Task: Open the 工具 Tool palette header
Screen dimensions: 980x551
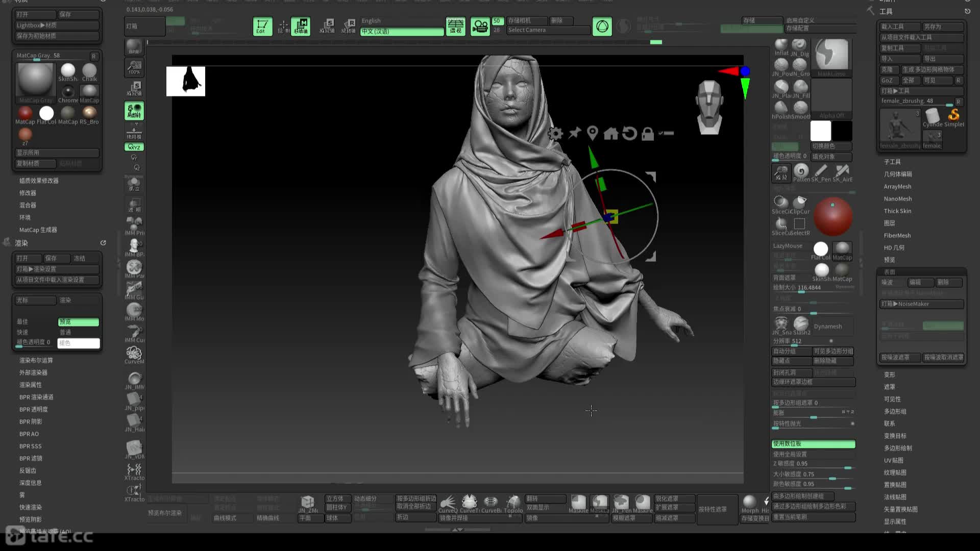Action: pyautogui.click(x=886, y=11)
